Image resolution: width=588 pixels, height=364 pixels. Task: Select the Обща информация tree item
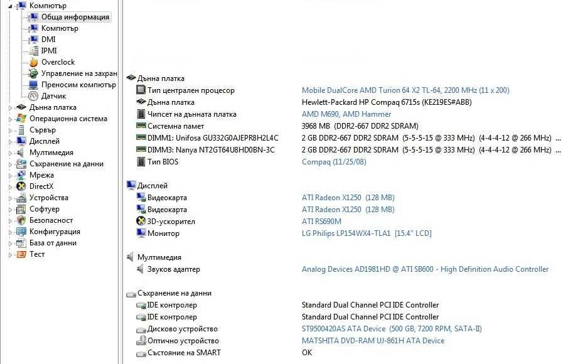[75, 17]
